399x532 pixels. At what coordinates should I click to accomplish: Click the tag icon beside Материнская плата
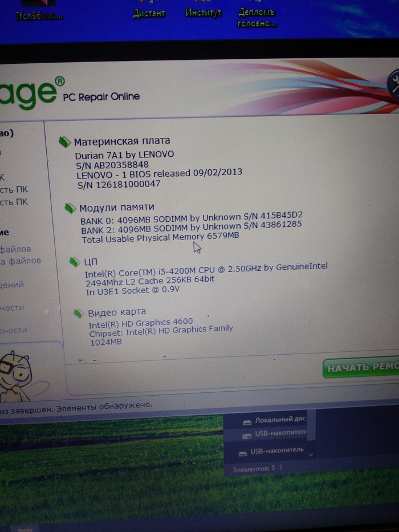pos(64,142)
